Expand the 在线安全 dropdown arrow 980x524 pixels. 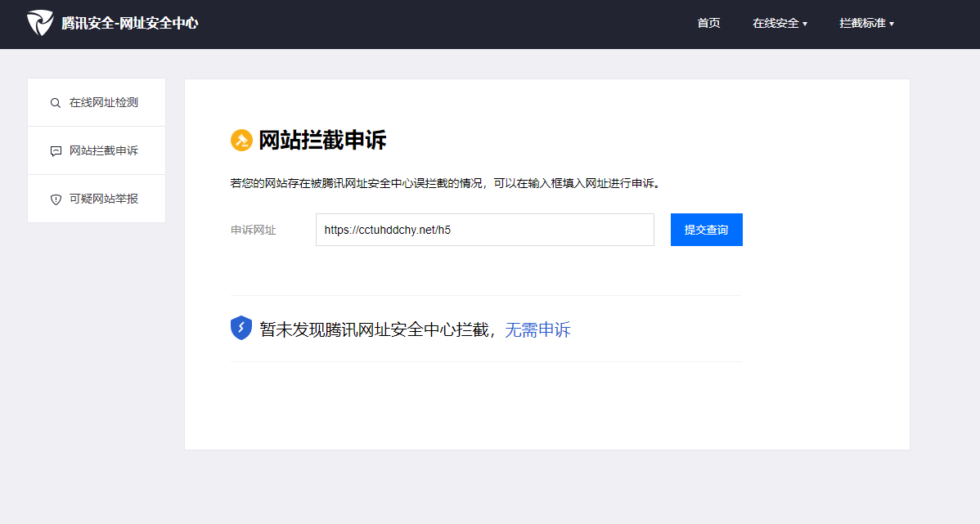(x=805, y=24)
